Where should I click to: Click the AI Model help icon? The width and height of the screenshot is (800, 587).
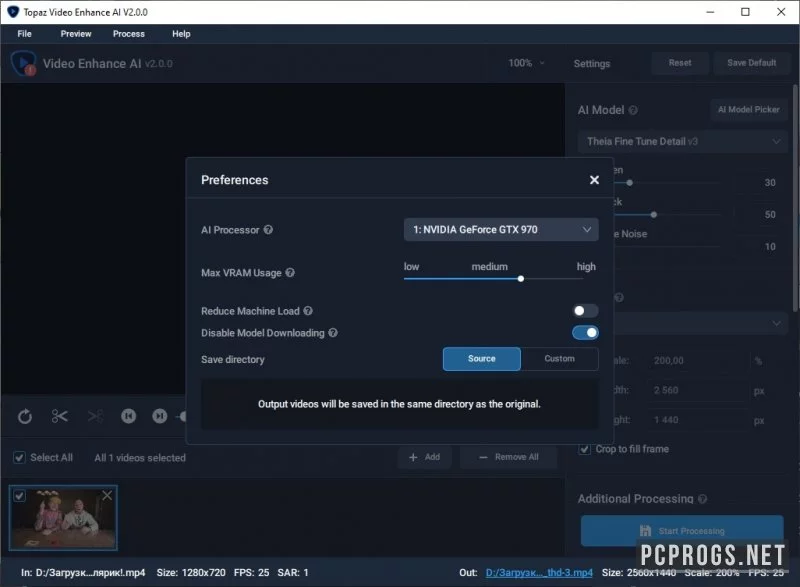click(633, 110)
